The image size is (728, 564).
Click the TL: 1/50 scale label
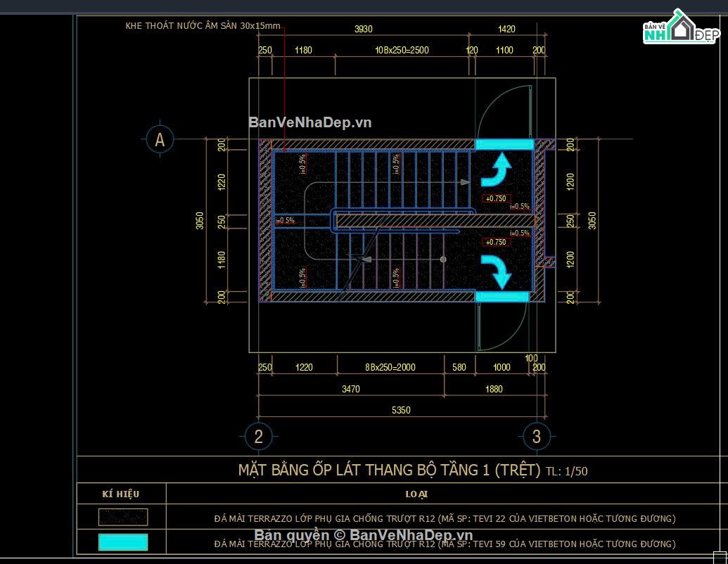point(567,472)
